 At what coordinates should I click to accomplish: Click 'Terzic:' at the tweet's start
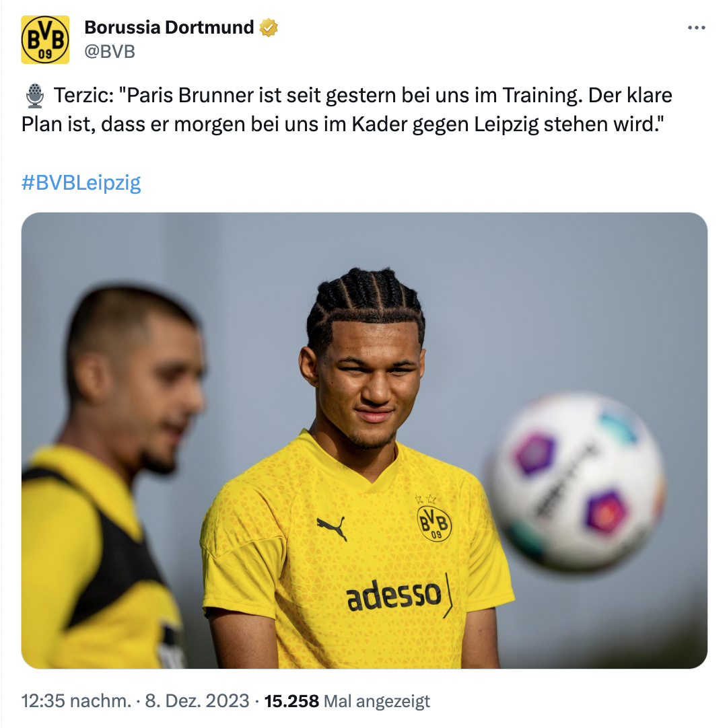pos(83,96)
